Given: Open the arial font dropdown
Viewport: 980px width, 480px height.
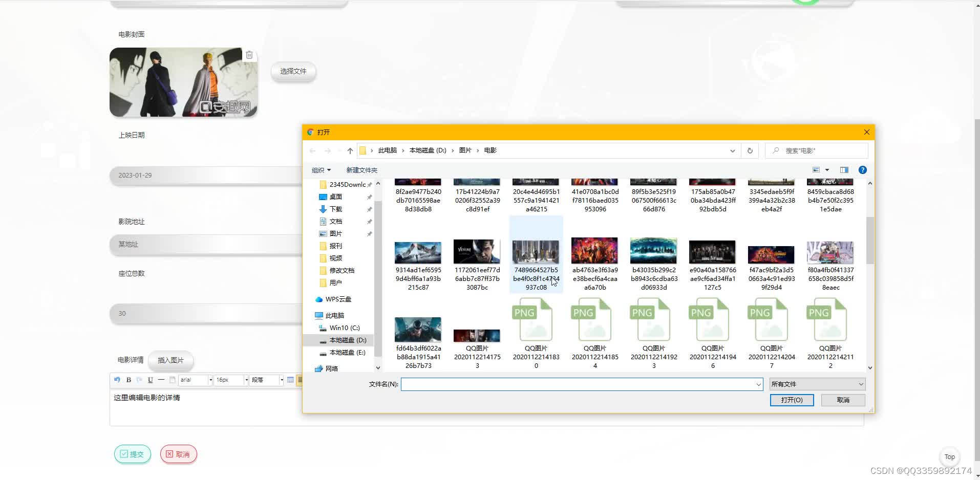Looking at the screenshot, I should point(196,380).
